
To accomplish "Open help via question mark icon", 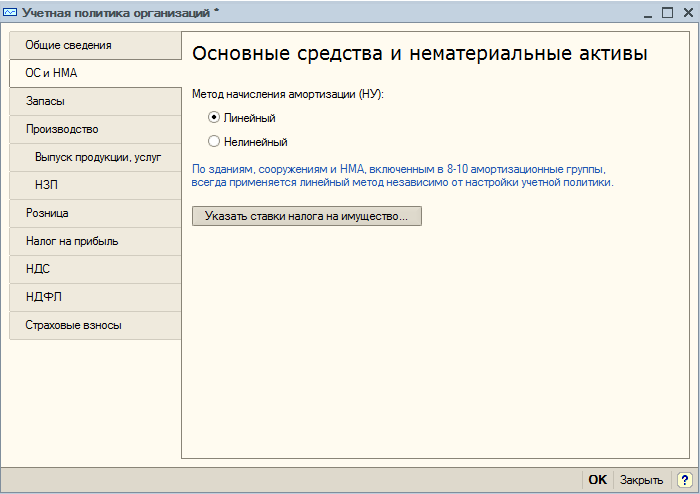I will point(684,480).
